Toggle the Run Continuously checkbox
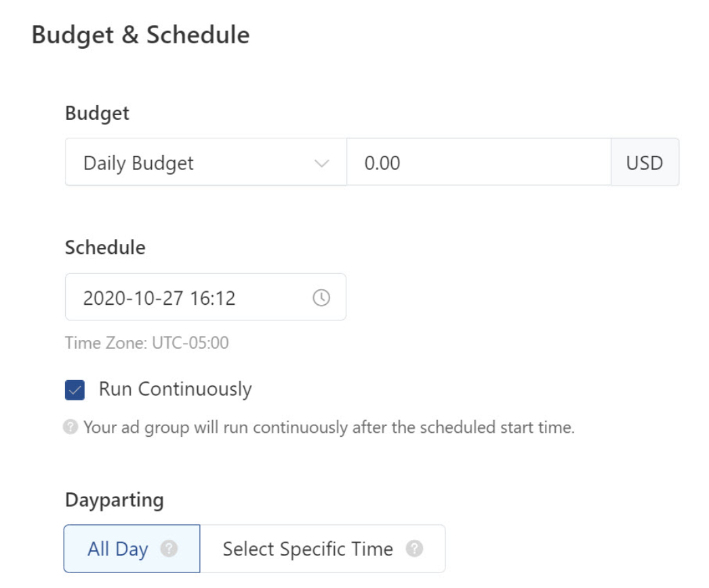The height and width of the screenshot is (588, 709). click(75, 390)
